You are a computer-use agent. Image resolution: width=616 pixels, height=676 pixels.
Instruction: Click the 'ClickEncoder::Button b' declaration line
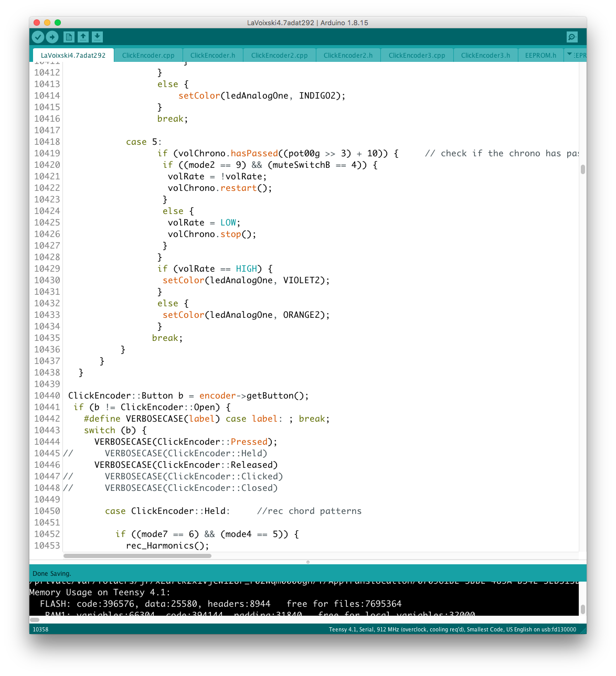(x=188, y=395)
